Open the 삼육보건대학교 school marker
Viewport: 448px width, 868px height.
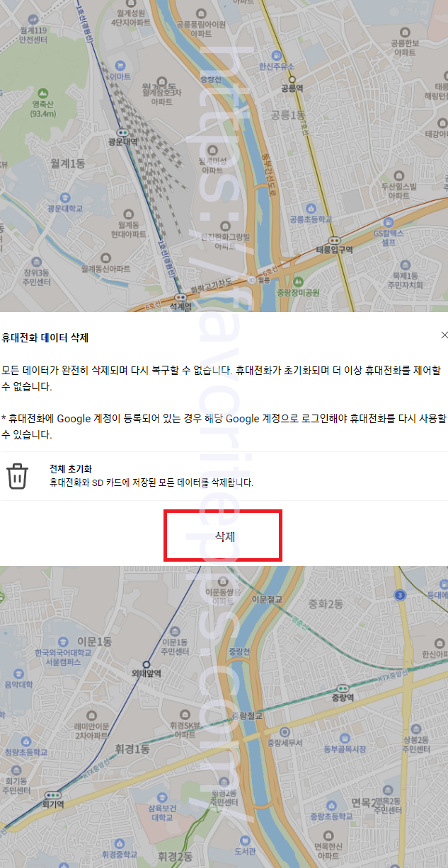[161, 797]
